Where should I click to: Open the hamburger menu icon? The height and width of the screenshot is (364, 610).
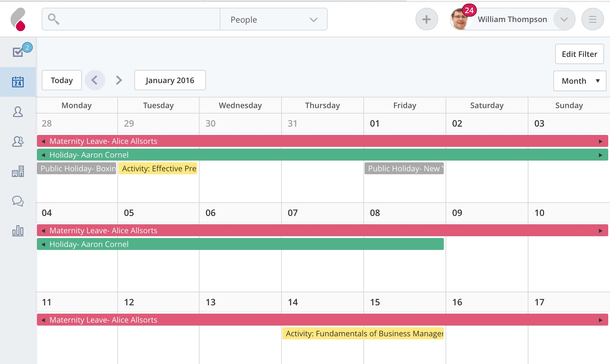592,19
